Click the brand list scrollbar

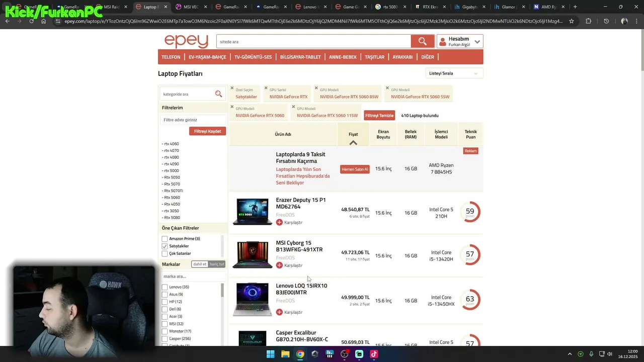222,290
